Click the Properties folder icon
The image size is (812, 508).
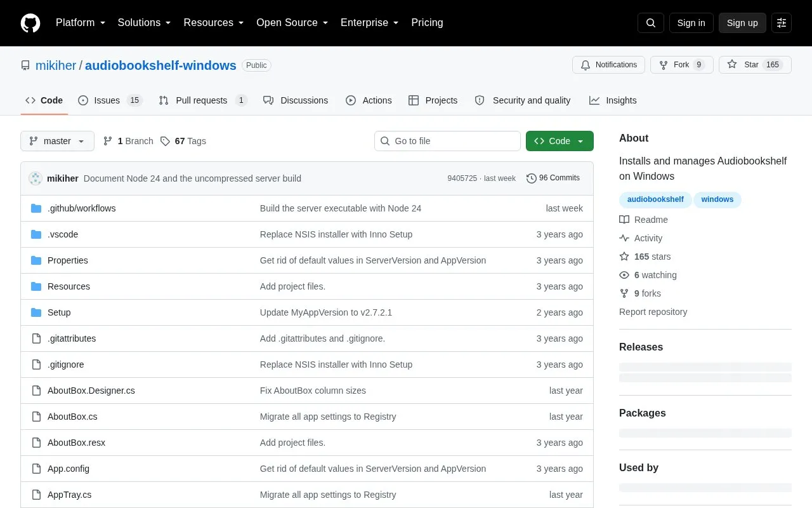pyautogui.click(x=36, y=260)
